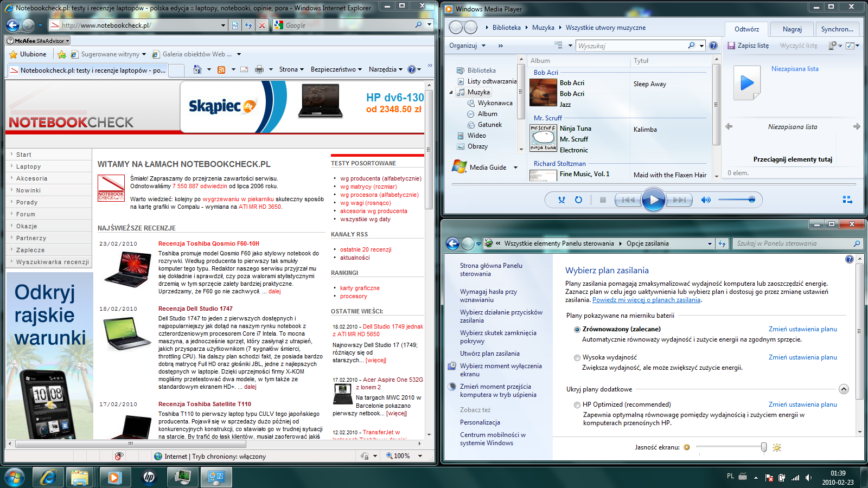This screenshot has height=488, width=868.
Task: Select Zrównoważony (zalecane) power plan
Action: coord(577,329)
